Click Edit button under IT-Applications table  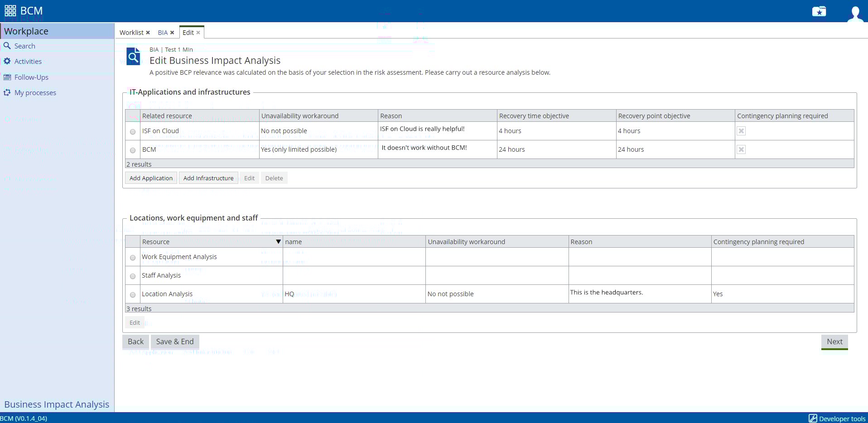249,178
